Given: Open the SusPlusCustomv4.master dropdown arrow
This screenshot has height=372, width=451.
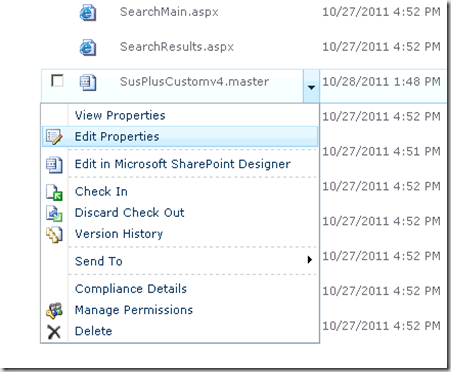Looking at the screenshot, I should [x=311, y=86].
